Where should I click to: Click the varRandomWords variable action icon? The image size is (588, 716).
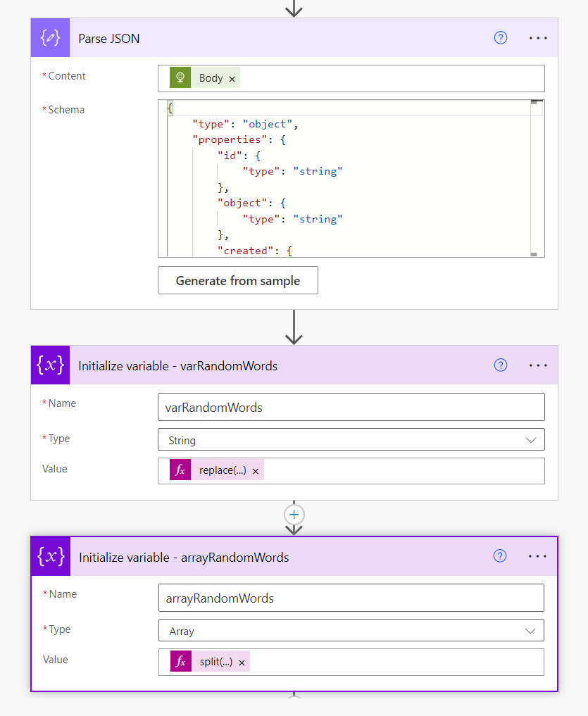50,365
